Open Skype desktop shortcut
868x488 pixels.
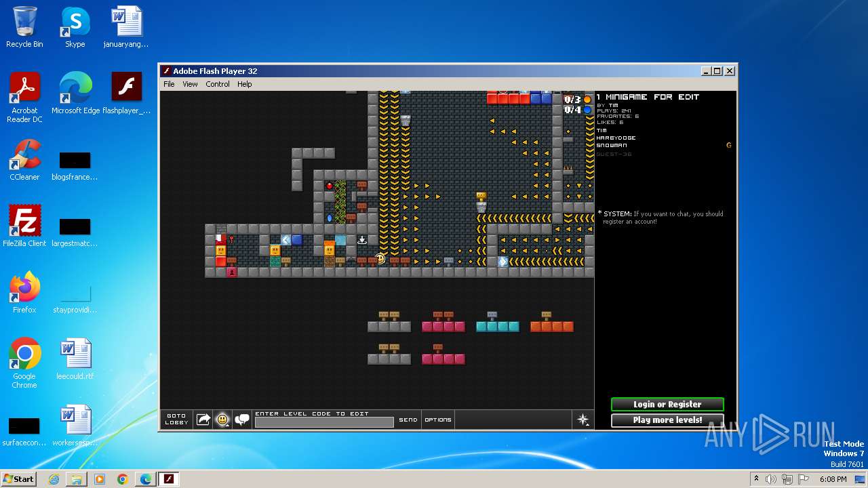[75, 27]
